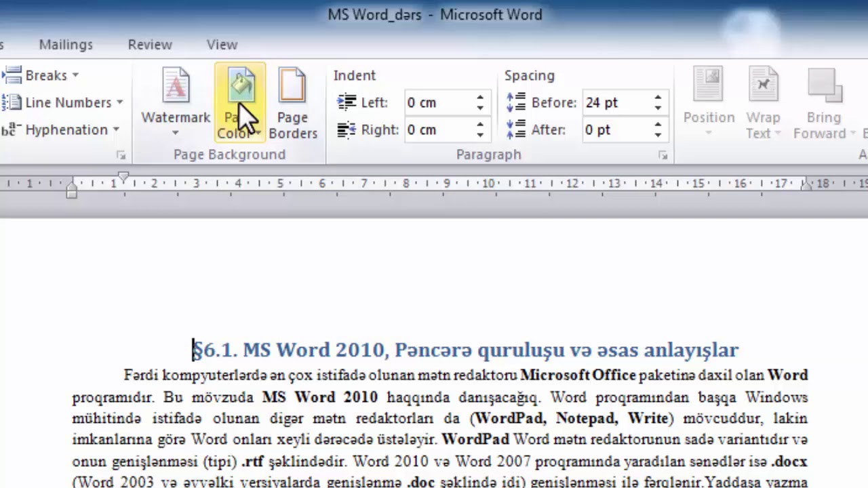This screenshot has height=488, width=868.
Task: Click the left indent ruler marker
Action: click(x=71, y=192)
